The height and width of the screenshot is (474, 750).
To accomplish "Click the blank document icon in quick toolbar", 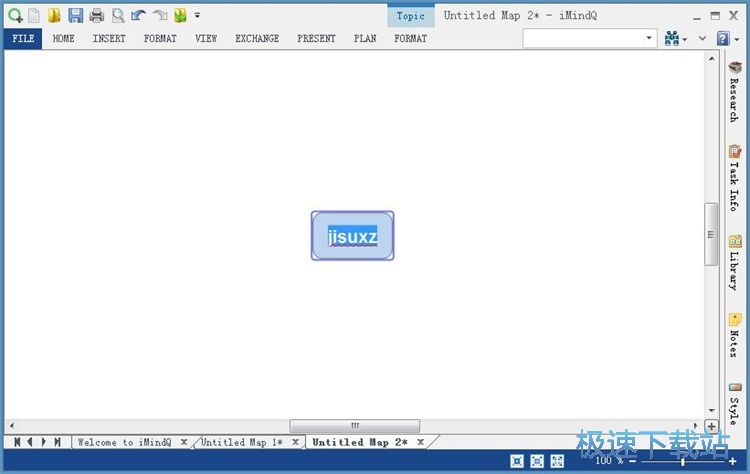I will click(34, 16).
